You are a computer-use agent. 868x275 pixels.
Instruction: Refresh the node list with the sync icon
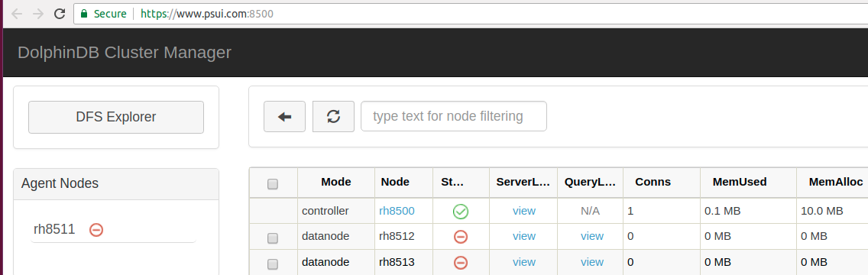(x=333, y=117)
